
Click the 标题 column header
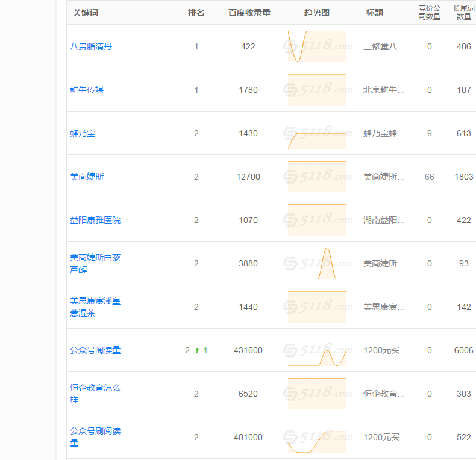click(374, 13)
